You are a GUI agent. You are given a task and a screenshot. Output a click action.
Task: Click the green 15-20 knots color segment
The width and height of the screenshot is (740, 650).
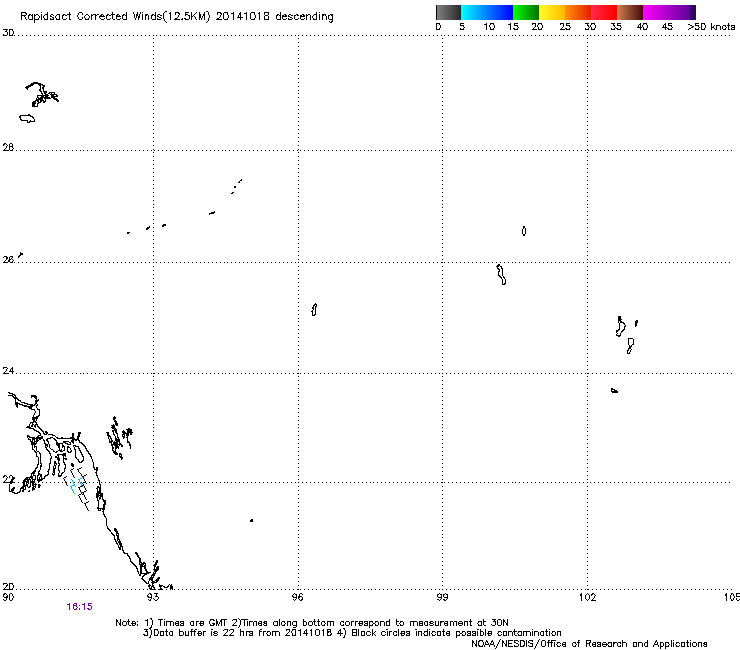[526, 12]
